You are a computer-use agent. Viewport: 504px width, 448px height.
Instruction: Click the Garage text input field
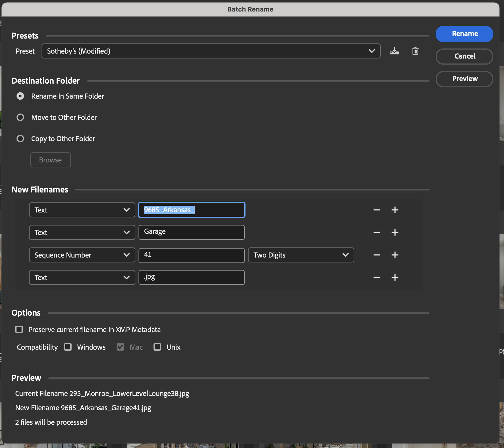pyautogui.click(x=191, y=232)
